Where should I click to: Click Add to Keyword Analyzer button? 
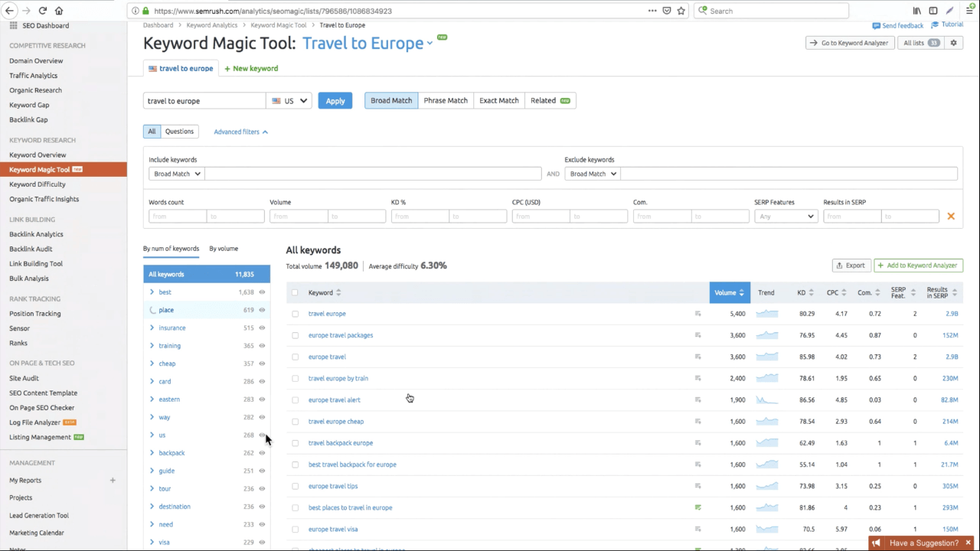coord(918,266)
